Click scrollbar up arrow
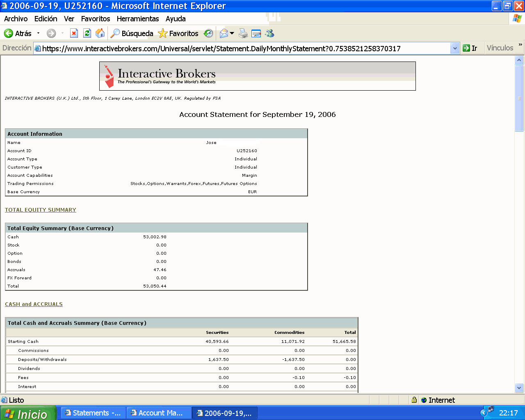The width and height of the screenshot is (525, 420). 519,60
